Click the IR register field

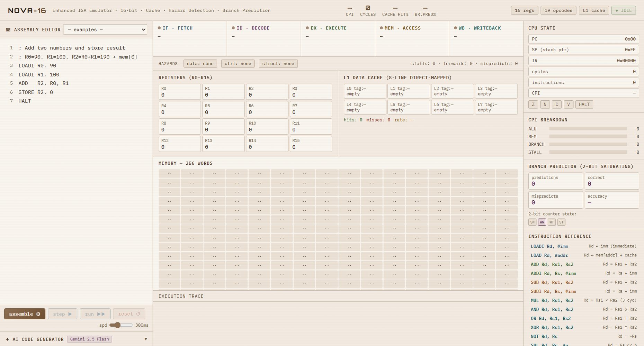pos(584,61)
